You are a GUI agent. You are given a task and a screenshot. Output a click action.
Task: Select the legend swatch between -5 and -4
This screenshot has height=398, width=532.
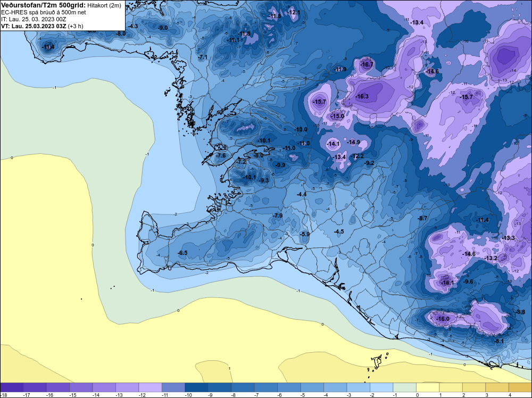click(312, 387)
